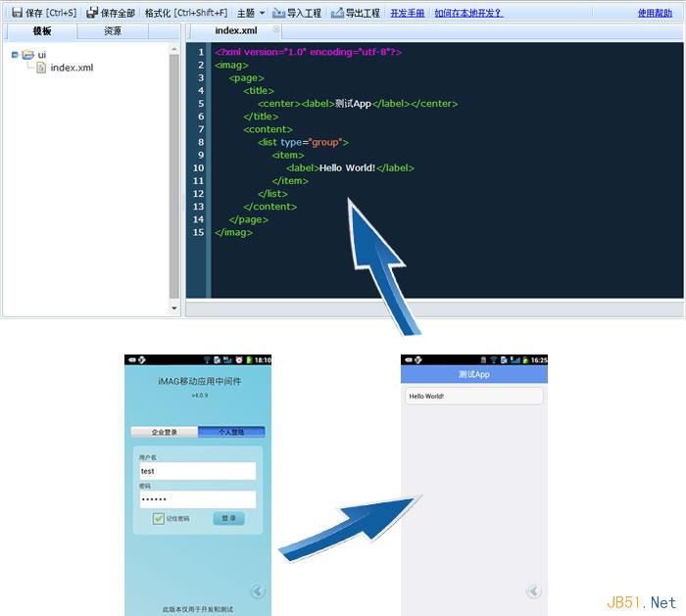Tap the 测试App title bar on phone
Screen dimensions: 686x616
point(474,374)
